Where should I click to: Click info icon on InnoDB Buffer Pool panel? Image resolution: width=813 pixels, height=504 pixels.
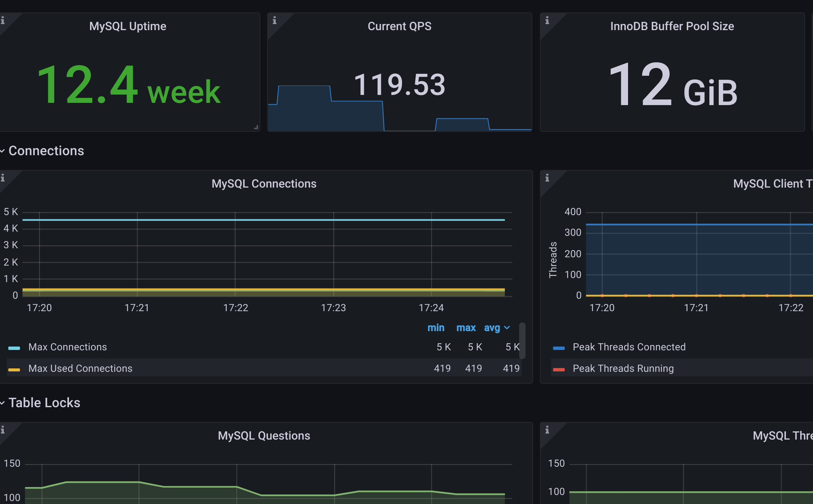click(x=547, y=20)
